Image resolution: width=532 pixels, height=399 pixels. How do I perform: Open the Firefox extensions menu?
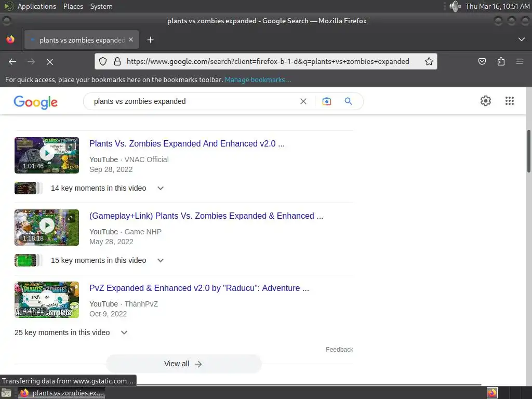501,61
